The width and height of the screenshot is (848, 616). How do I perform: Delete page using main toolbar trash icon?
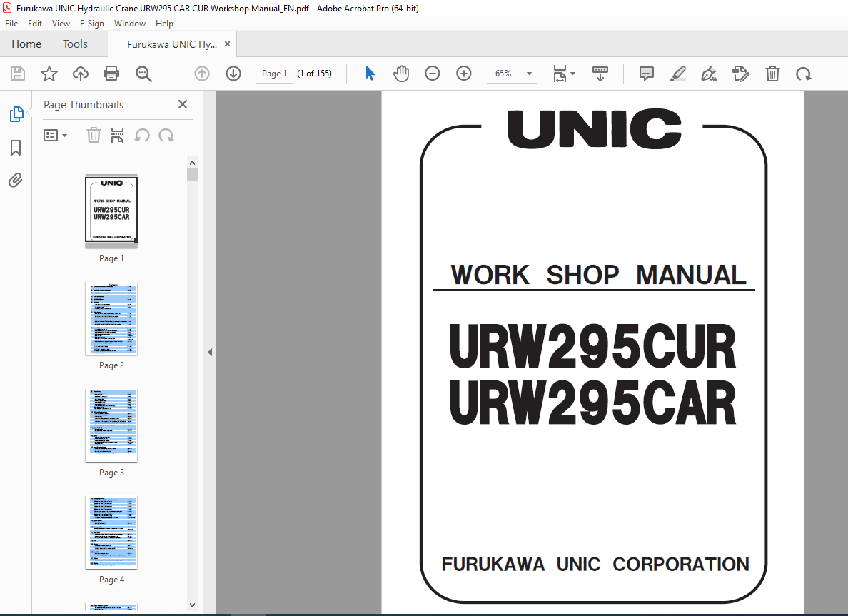coord(772,74)
